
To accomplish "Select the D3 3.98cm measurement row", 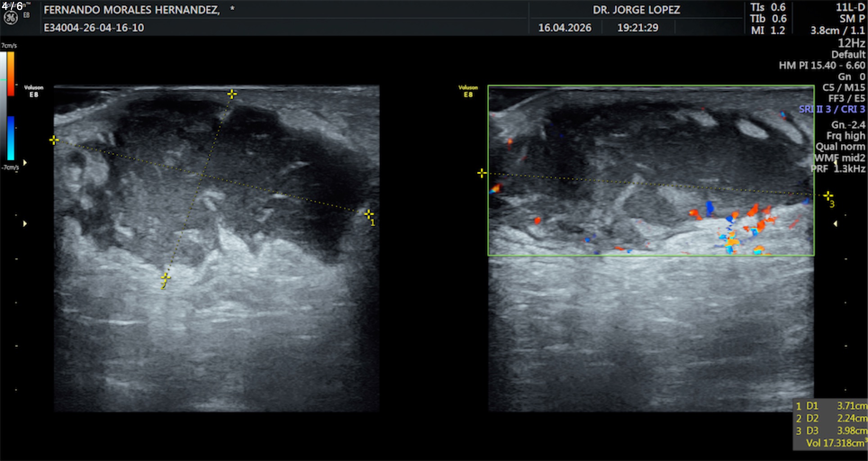I will (x=831, y=431).
